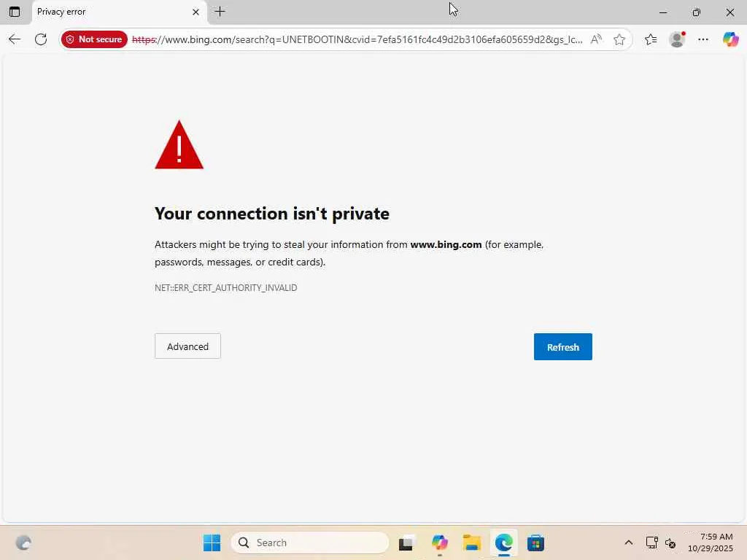Click the blue Refresh button

563,346
